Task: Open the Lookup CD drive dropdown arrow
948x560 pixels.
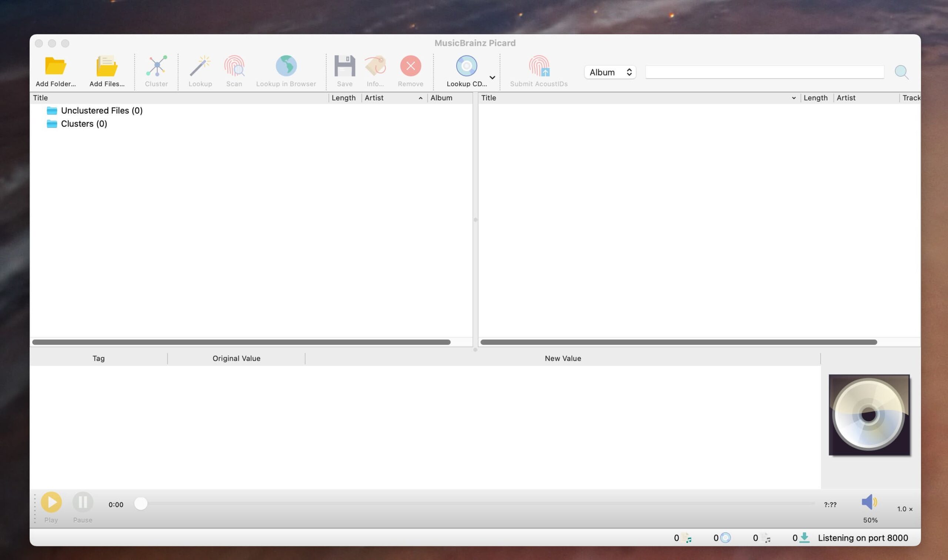Action: pyautogui.click(x=492, y=77)
